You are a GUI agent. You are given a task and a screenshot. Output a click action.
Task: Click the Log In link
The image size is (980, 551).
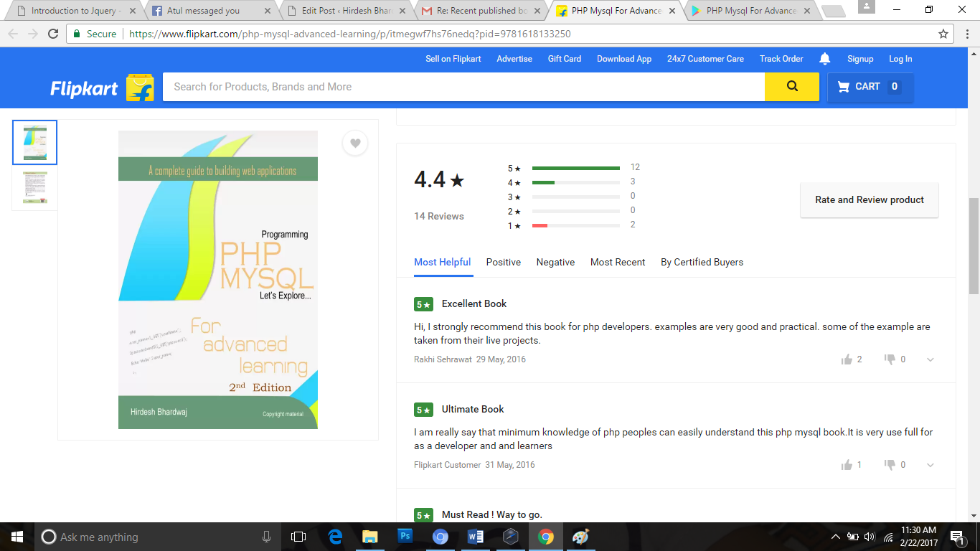[900, 59]
